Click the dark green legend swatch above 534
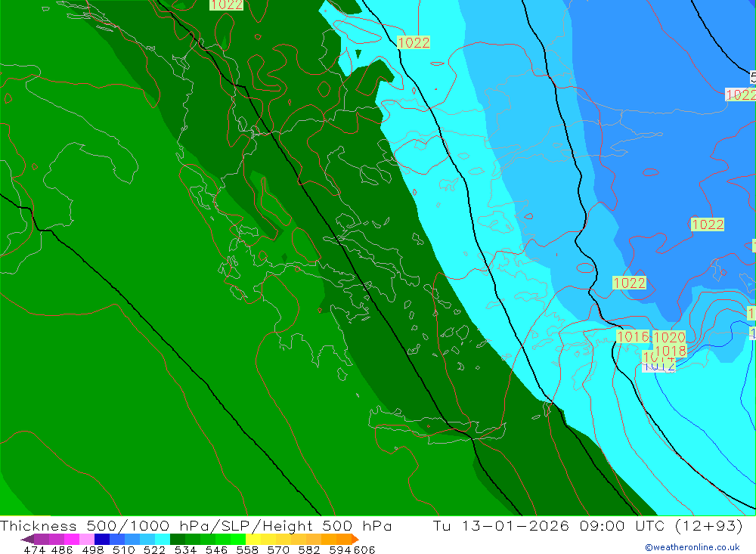756x554 pixels. pyautogui.click(x=178, y=539)
